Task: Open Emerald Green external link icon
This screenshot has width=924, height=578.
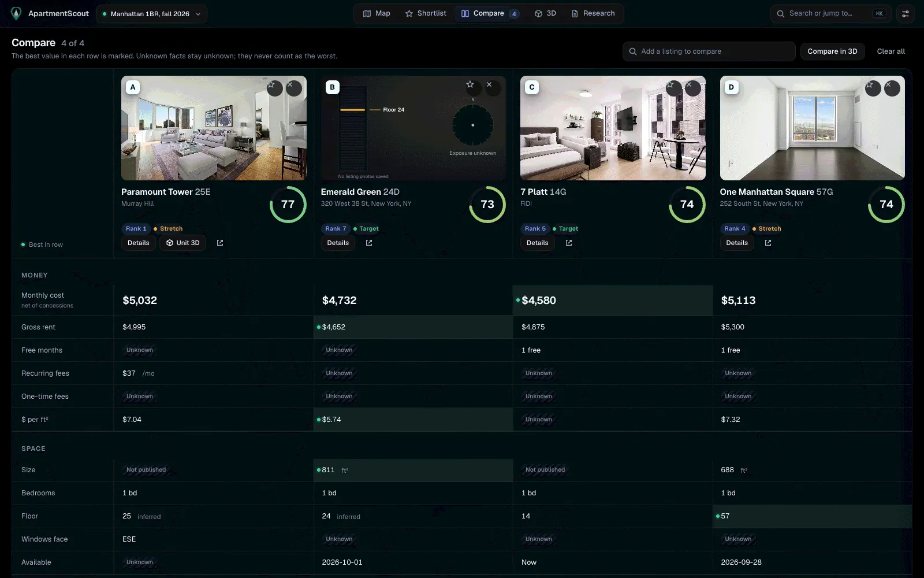Action: 369,243
